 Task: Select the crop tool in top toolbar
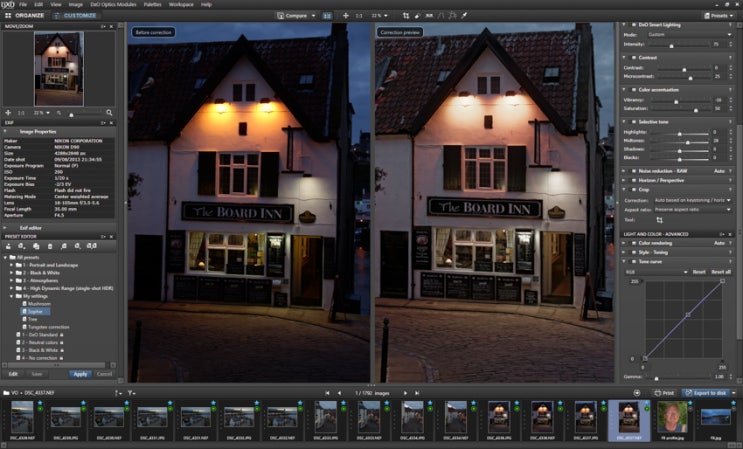(x=406, y=16)
